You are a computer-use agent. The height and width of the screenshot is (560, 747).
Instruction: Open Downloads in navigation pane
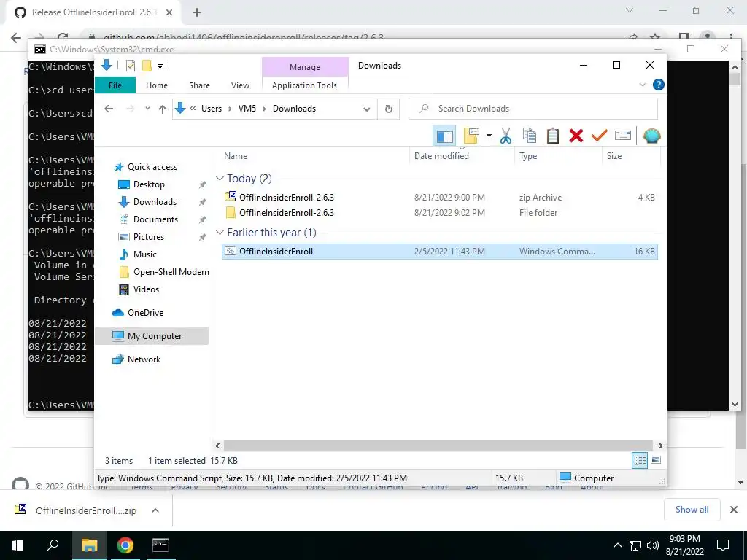pyautogui.click(x=155, y=202)
